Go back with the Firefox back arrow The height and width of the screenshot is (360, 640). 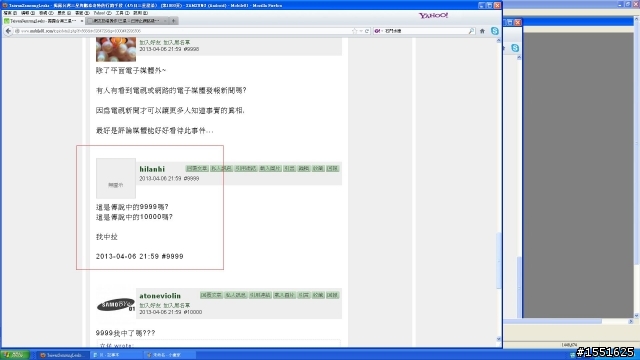point(8,31)
